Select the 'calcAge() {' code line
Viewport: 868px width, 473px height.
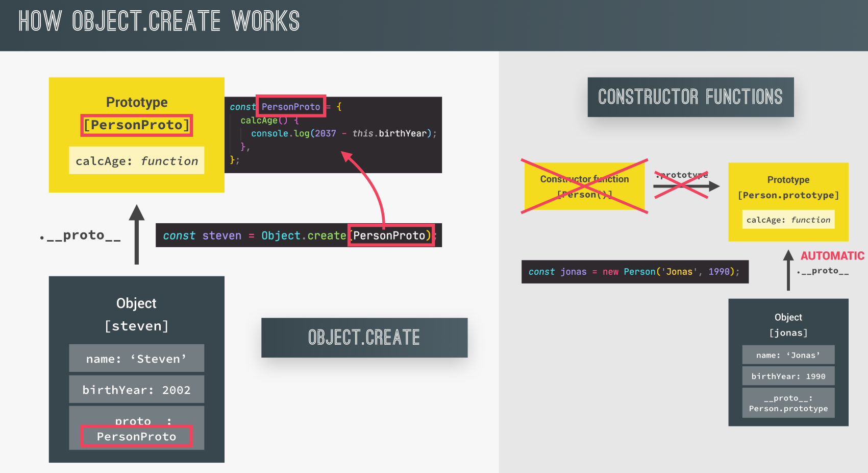(269, 121)
